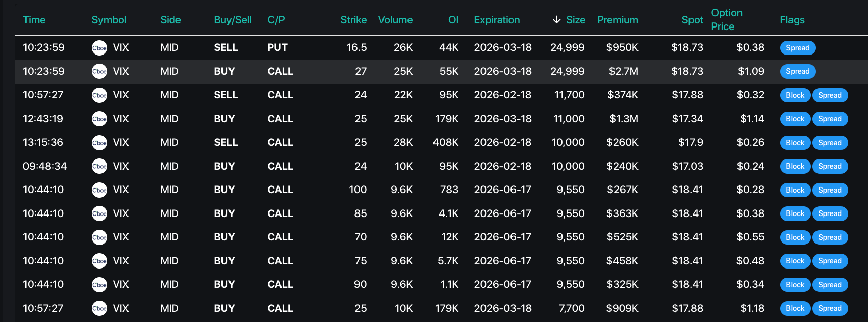Click the Spread flag on the $950K row
The height and width of the screenshot is (322, 868).
click(798, 48)
